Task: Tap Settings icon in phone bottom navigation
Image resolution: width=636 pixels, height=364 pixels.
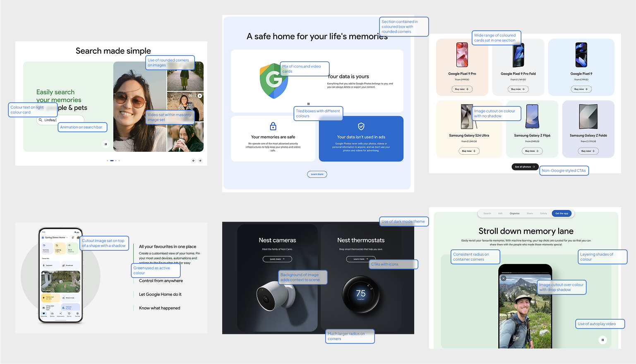Action: click(x=77, y=314)
